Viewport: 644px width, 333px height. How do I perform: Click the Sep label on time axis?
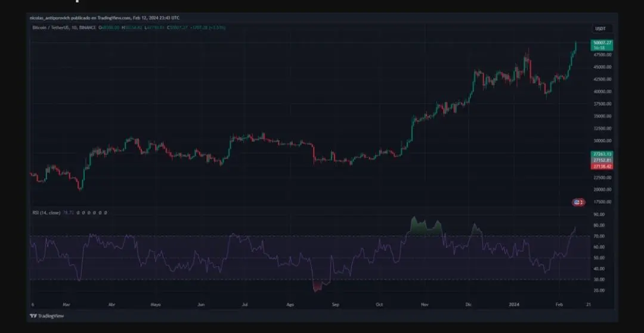click(336, 304)
